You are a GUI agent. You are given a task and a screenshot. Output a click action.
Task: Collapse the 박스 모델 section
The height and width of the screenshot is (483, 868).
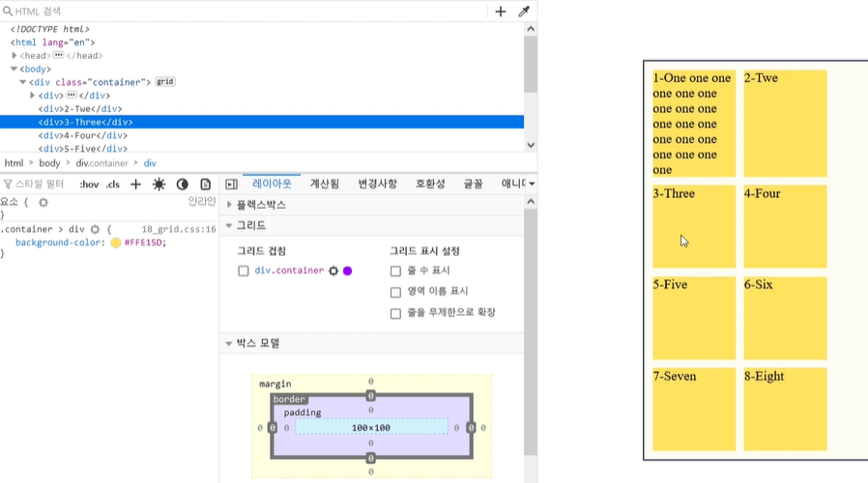258,343
